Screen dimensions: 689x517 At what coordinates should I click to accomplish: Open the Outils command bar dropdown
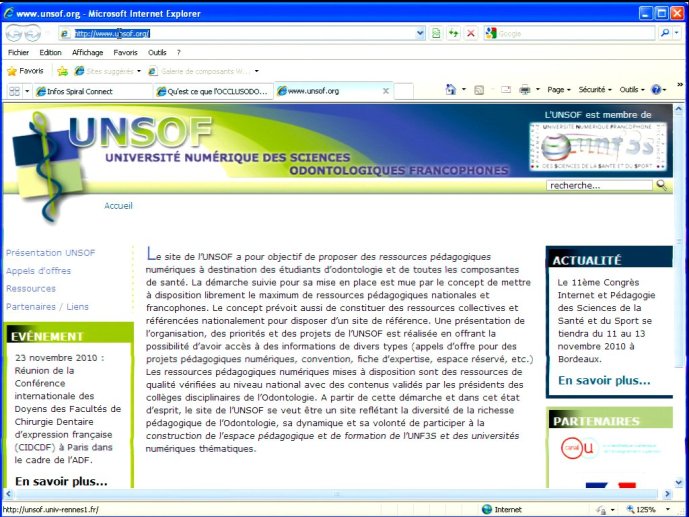pyautogui.click(x=632, y=90)
